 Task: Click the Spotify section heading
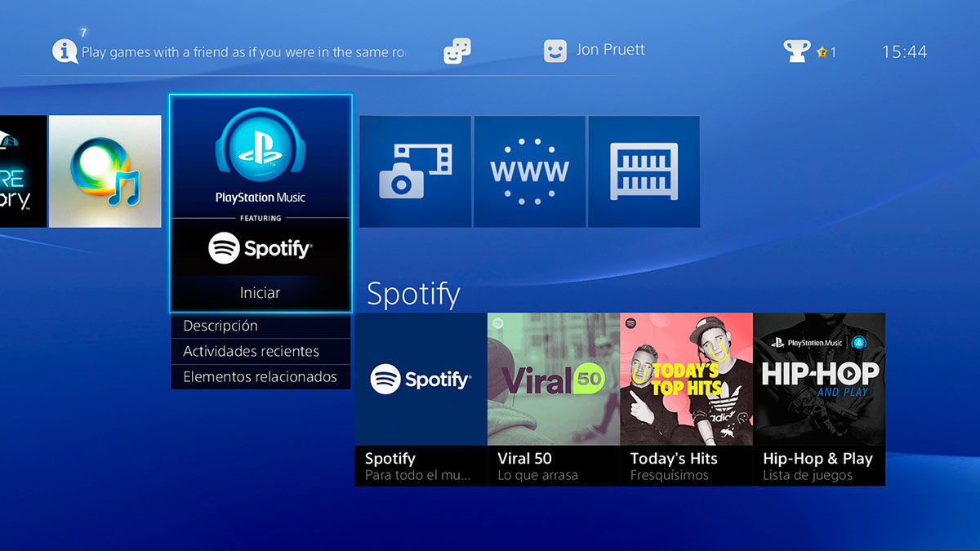point(413,294)
